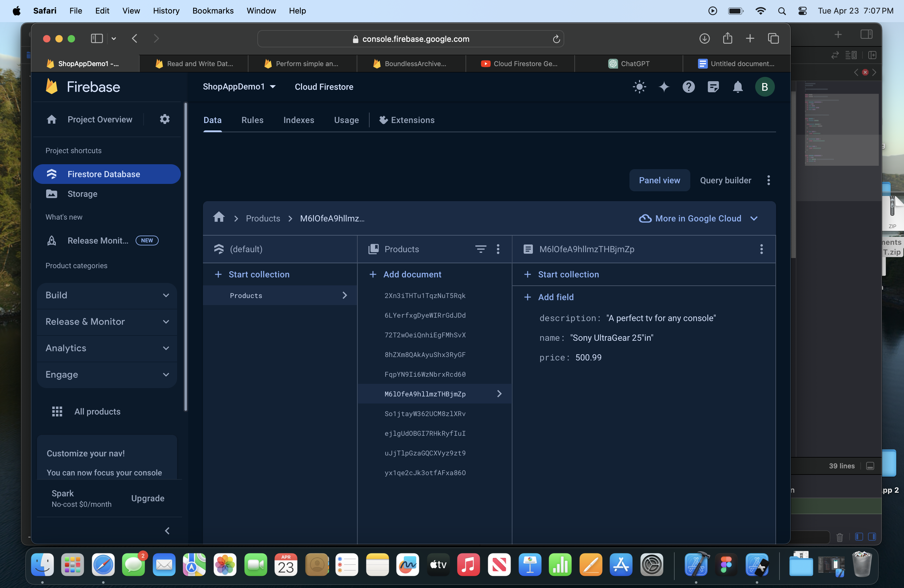Open Firebase help menu
The height and width of the screenshot is (588, 904).
pos(688,87)
